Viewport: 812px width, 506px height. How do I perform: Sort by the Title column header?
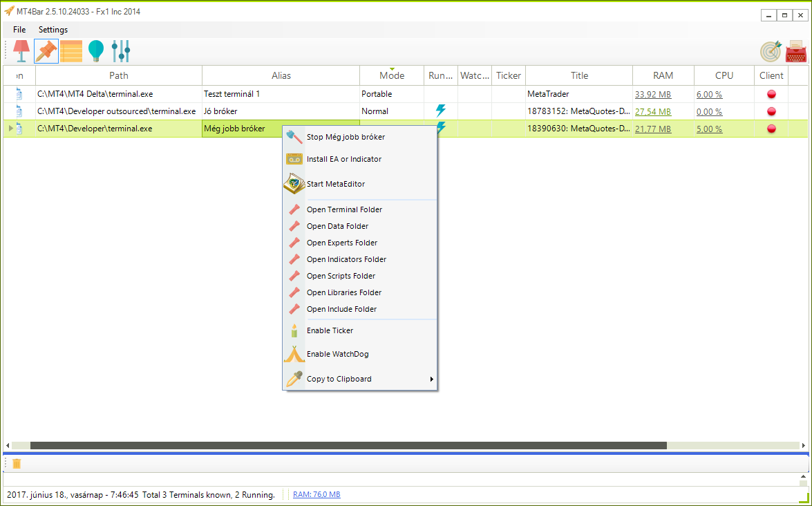579,75
